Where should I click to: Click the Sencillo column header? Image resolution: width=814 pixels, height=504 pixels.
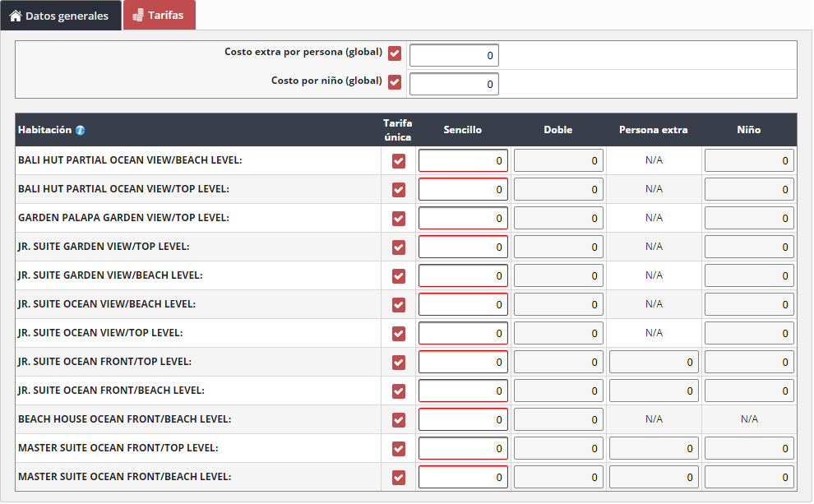[463, 130]
